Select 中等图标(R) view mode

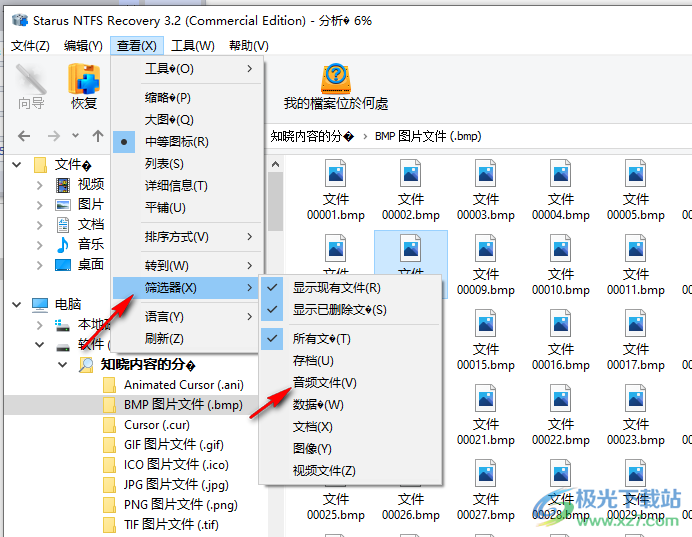click(187, 142)
